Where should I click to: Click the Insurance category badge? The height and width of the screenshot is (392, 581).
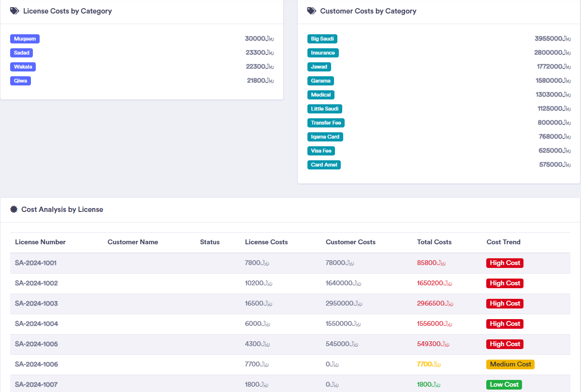point(323,53)
